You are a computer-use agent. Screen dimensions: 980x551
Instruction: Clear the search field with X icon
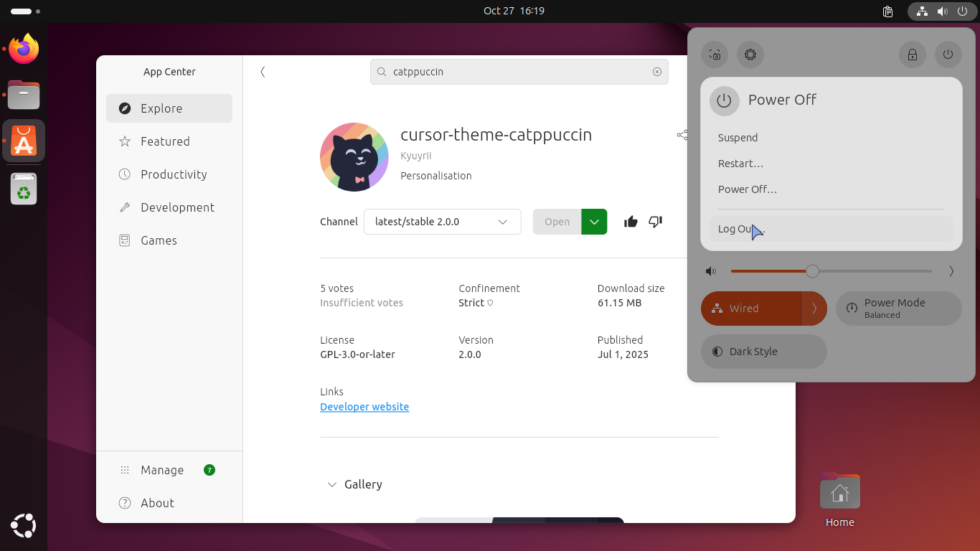coord(656,72)
